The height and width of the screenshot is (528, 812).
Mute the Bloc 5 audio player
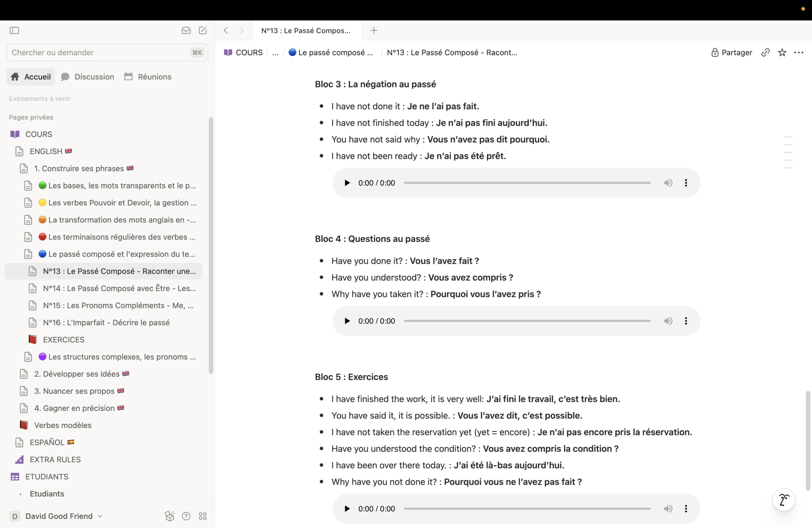pos(668,509)
